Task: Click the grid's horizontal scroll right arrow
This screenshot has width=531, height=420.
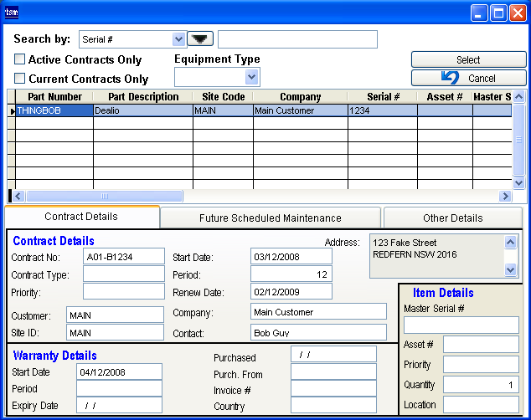Action: 505,196
